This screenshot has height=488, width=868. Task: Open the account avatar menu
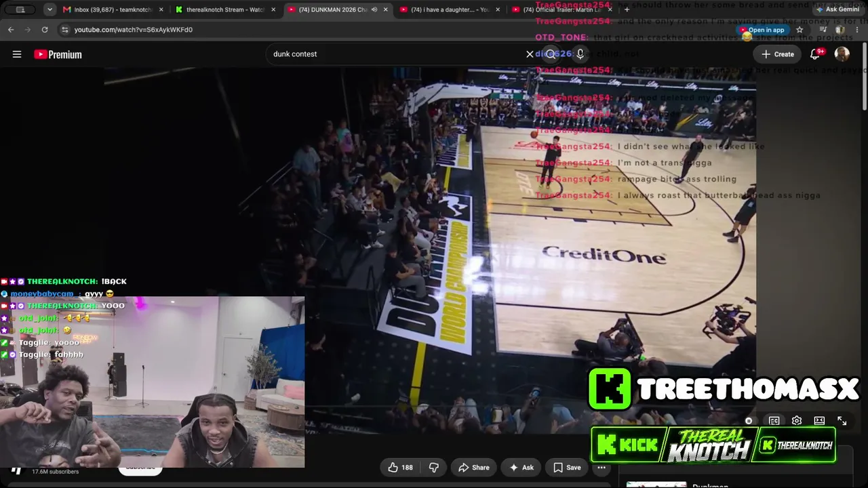point(842,54)
